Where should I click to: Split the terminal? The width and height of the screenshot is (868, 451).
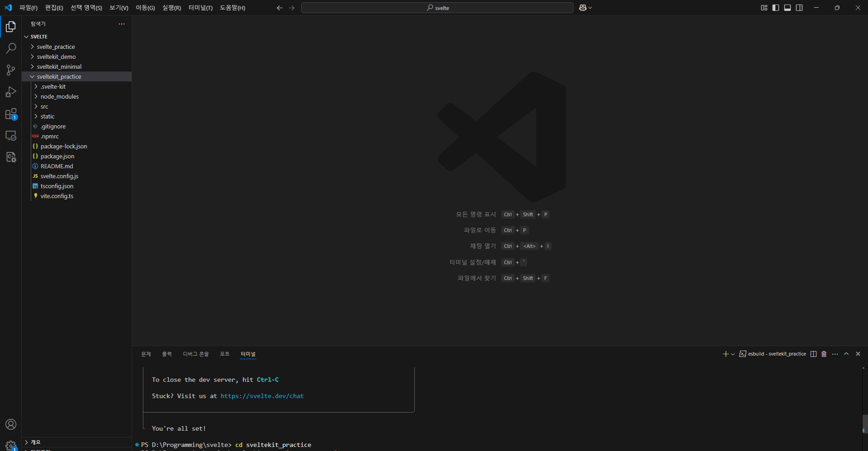coord(813,354)
